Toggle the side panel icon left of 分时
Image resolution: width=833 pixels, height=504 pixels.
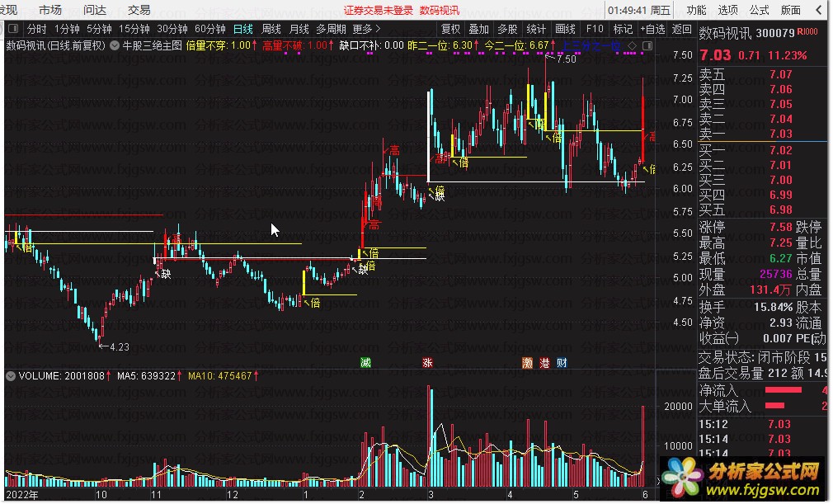point(13,29)
